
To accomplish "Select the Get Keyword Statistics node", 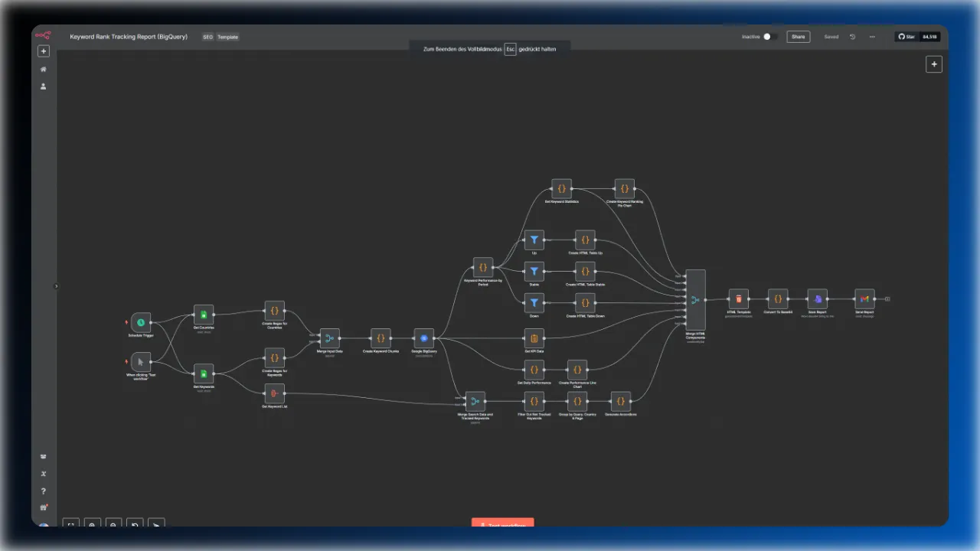I will (x=561, y=188).
